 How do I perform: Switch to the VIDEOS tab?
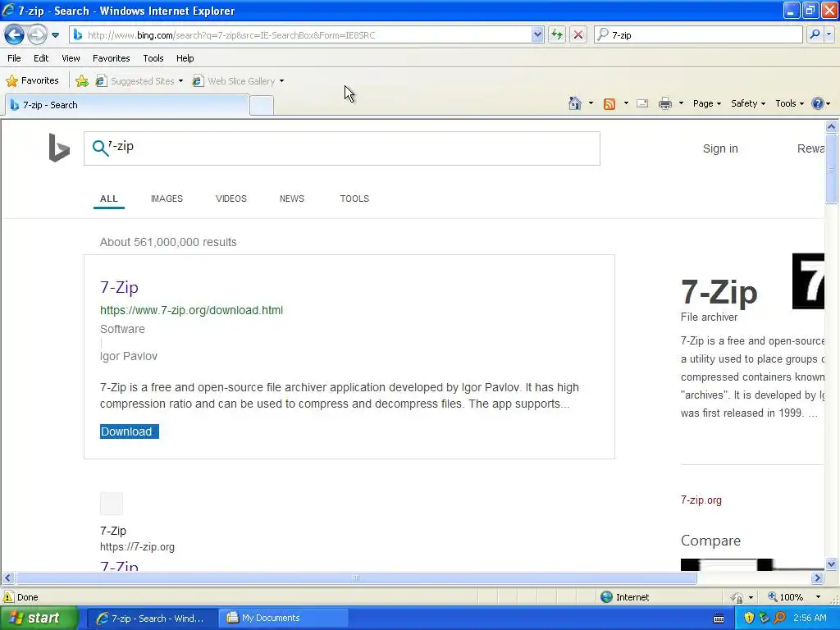231,199
